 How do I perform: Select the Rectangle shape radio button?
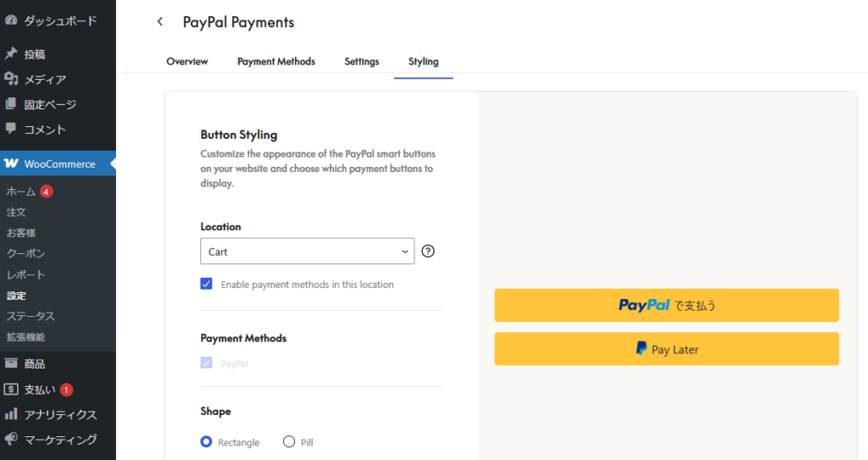click(207, 441)
